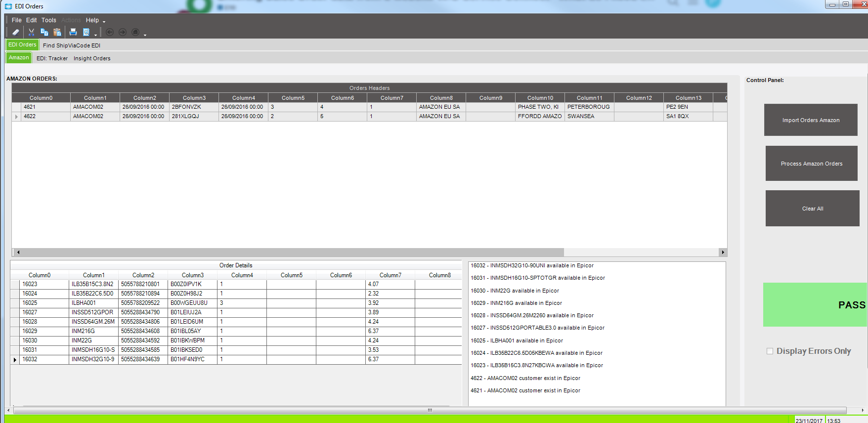Switch to the EDI Orders tab

(x=22, y=44)
